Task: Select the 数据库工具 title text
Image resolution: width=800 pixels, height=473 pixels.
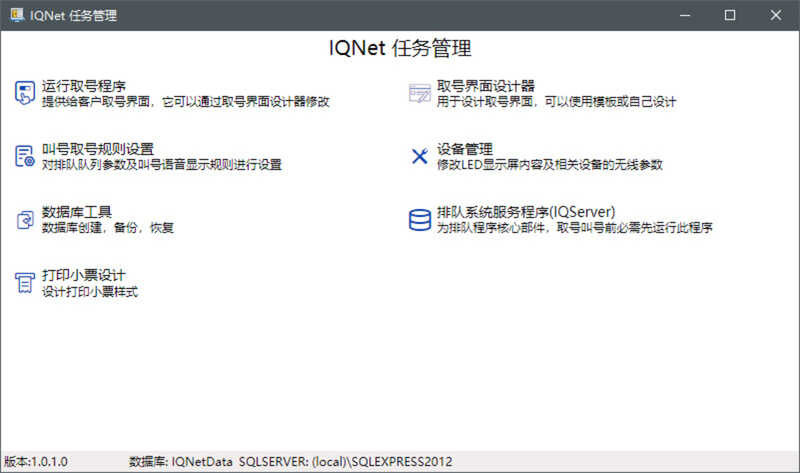Action: click(x=76, y=212)
